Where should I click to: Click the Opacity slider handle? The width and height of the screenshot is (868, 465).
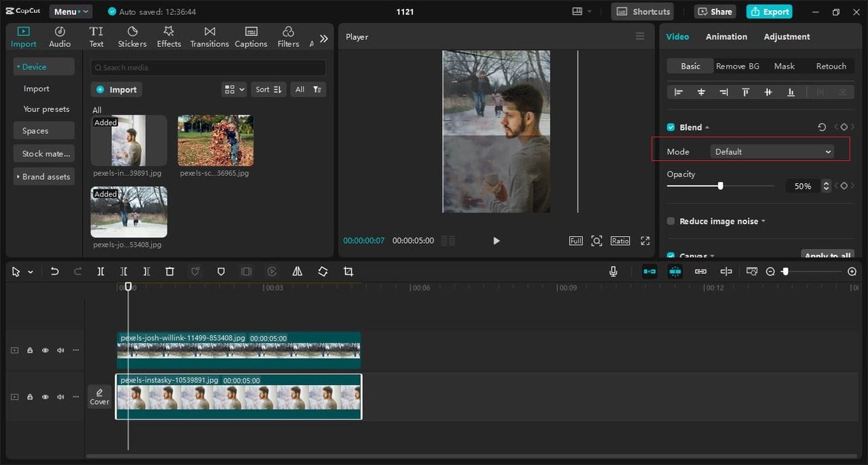[x=720, y=185]
